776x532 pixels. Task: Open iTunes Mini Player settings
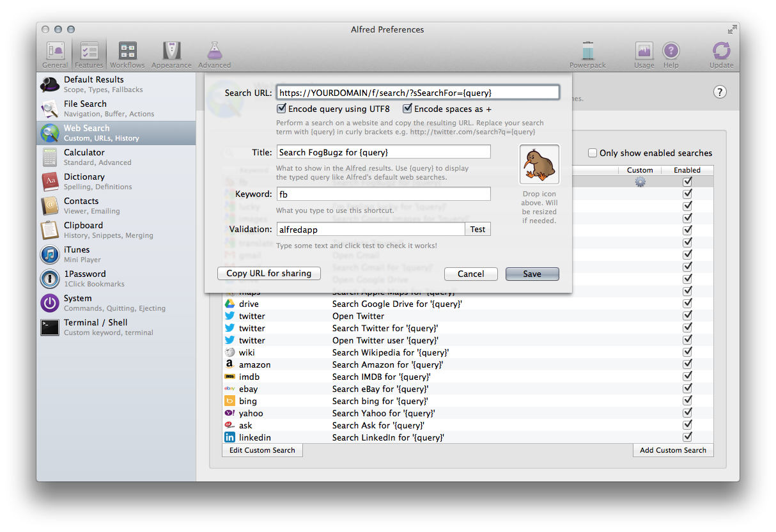pos(116,254)
